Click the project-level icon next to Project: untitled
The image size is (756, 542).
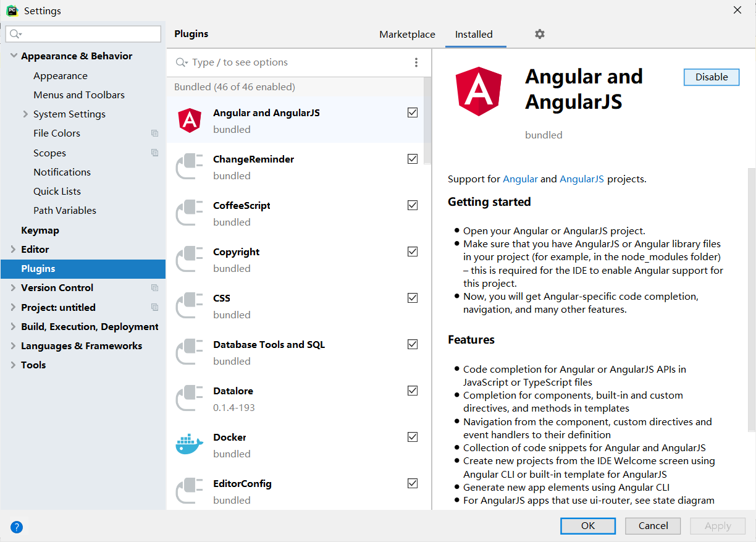(154, 307)
